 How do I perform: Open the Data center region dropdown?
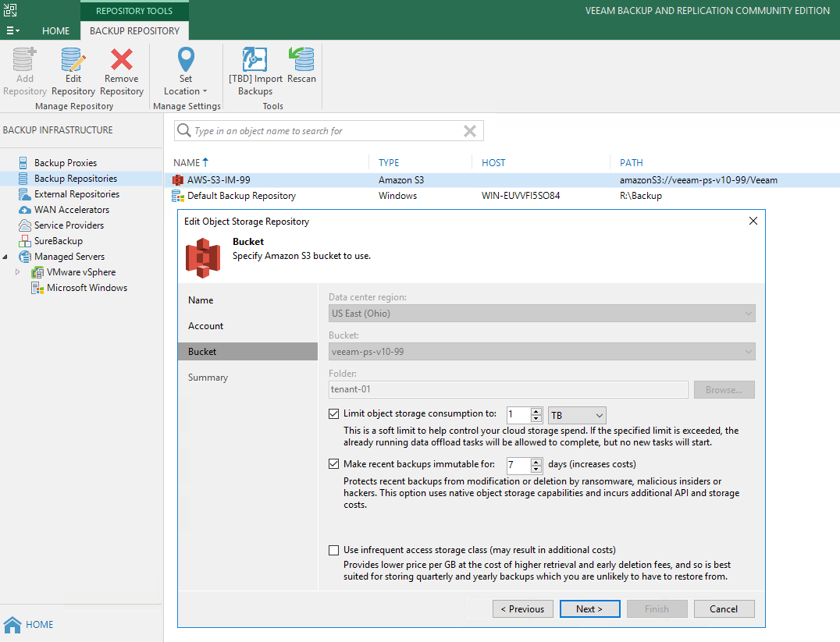tap(542, 314)
